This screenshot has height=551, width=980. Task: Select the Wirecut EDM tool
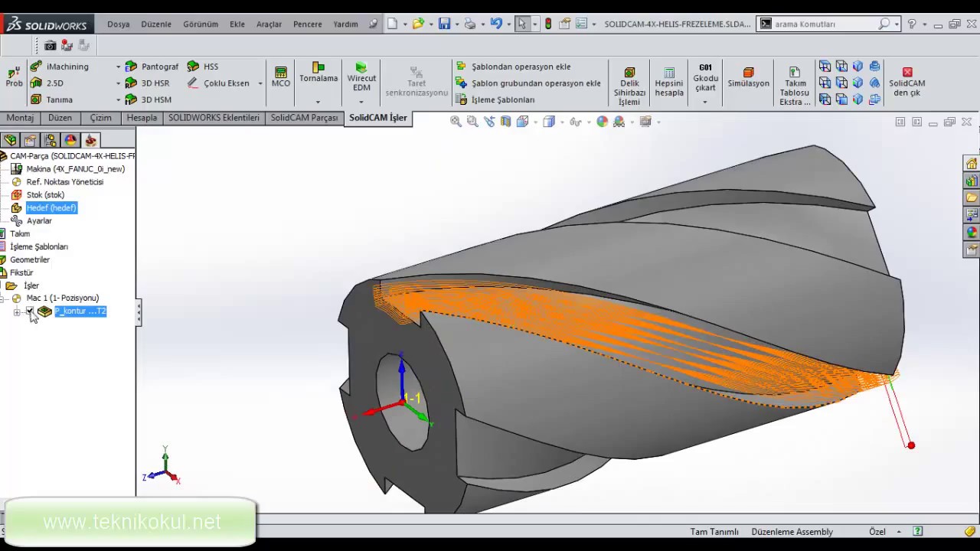[361, 77]
